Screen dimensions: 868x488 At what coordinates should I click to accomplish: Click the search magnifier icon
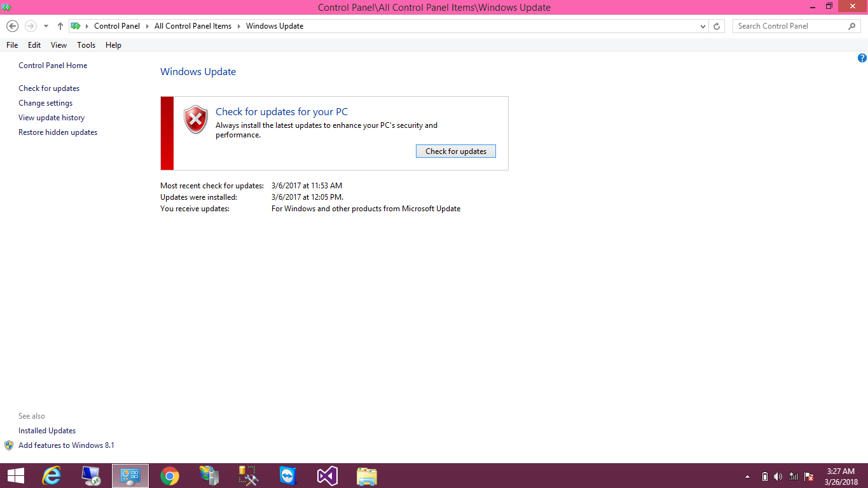(x=852, y=26)
